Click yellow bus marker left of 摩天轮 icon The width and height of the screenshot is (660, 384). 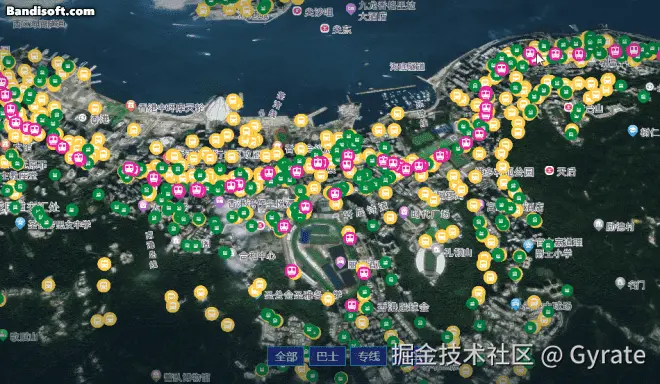(95, 108)
